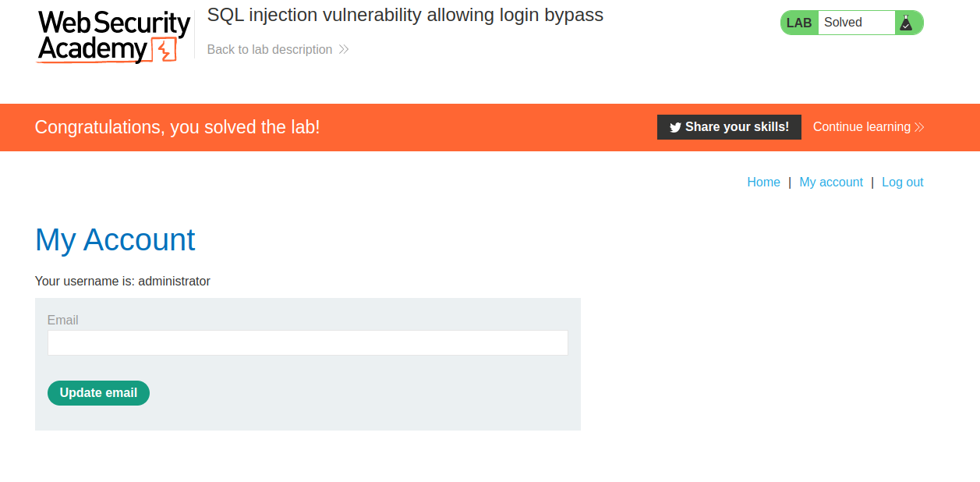This screenshot has width=980, height=482.
Task: Click the Email field label
Action: [62, 321]
